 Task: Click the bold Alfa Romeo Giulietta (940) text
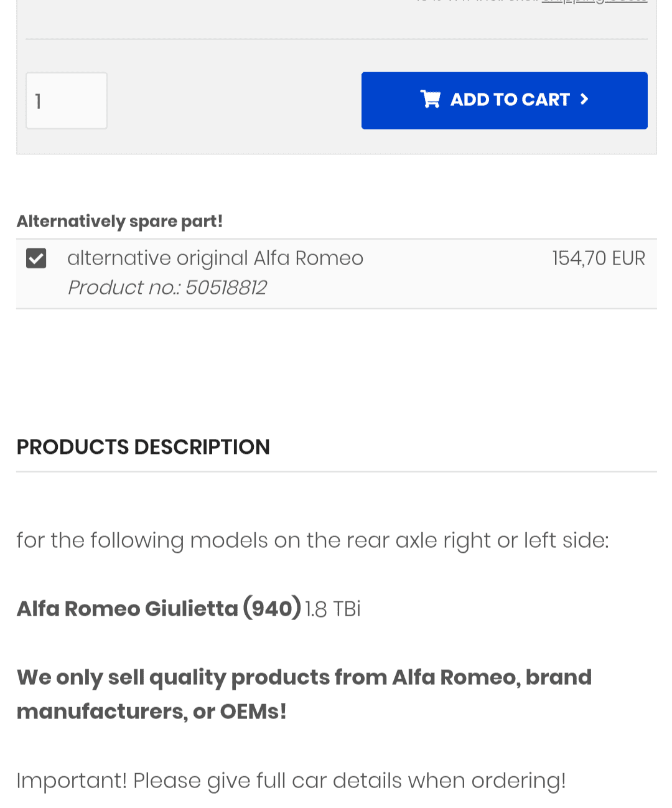[159, 608]
